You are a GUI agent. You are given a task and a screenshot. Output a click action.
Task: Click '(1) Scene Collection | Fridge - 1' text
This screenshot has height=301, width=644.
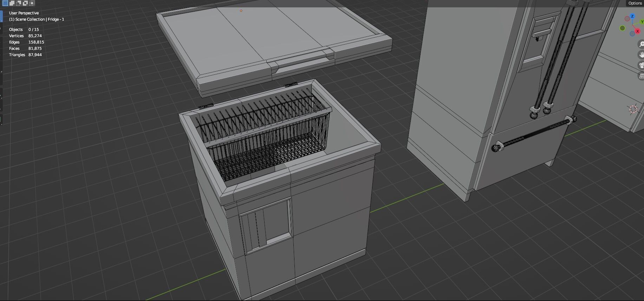point(37,19)
